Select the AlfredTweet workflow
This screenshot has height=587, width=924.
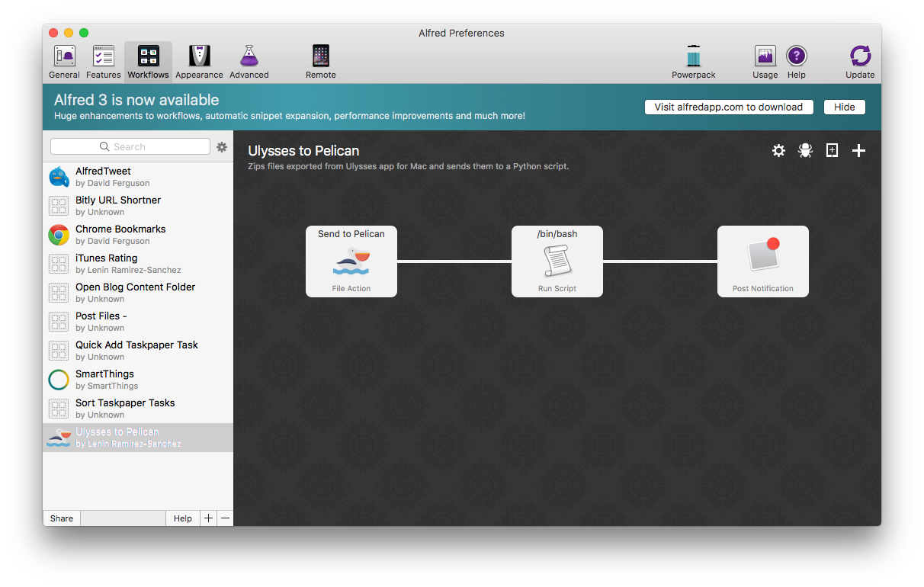[138, 177]
